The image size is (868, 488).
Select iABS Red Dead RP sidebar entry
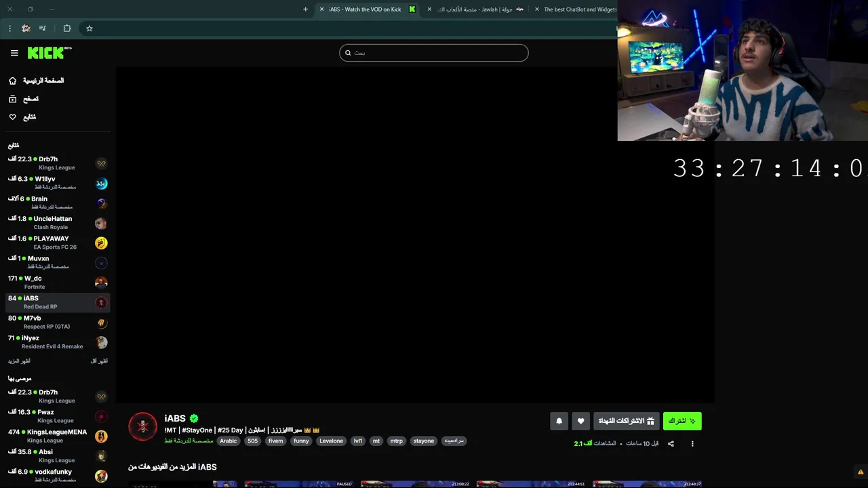58,302
